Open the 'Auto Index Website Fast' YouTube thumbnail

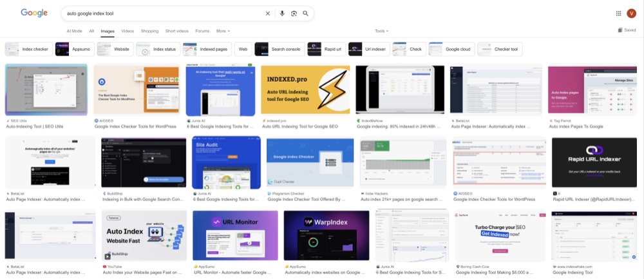click(x=144, y=235)
